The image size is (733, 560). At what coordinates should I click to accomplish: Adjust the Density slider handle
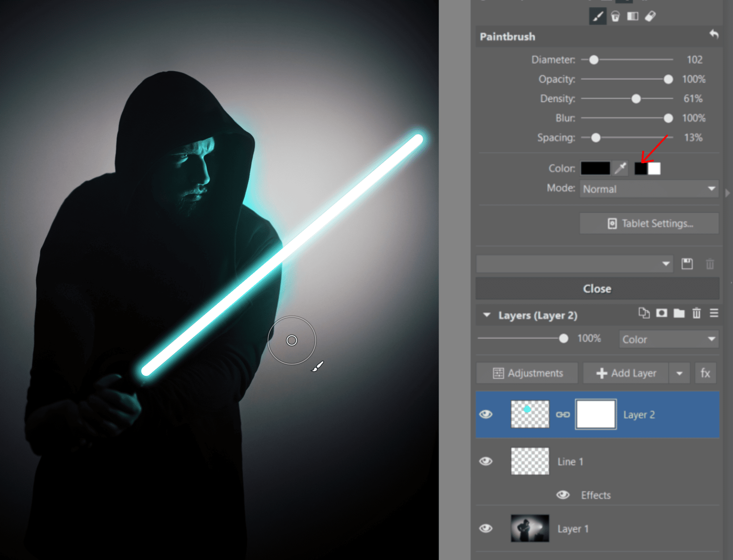[636, 99]
